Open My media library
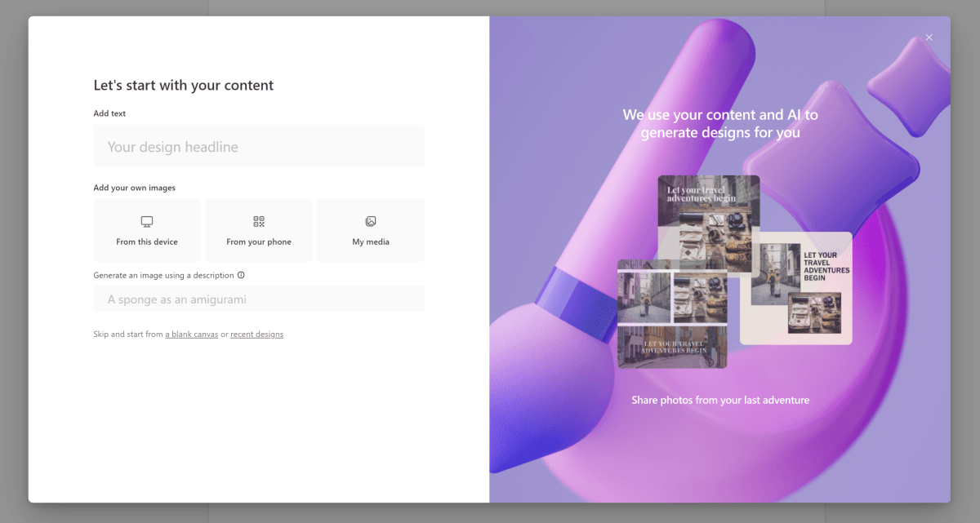The image size is (980, 523). (371, 230)
